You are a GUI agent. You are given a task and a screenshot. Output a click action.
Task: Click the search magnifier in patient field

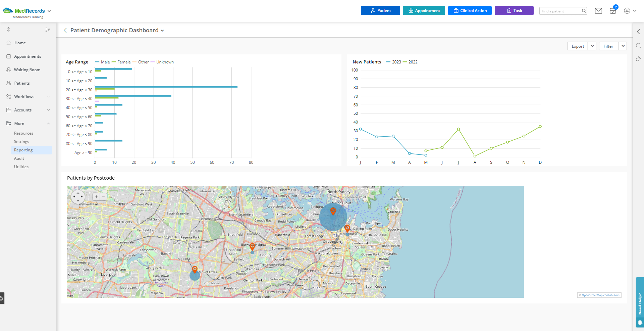tap(584, 11)
